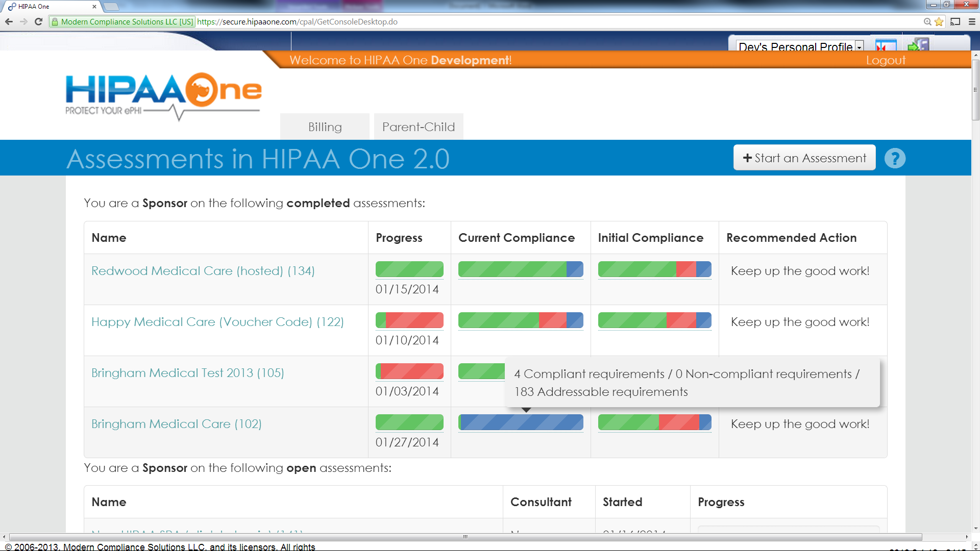Click the window panel icon beside profile dropdown
Viewport: 980px width, 551px height.
(x=886, y=45)
